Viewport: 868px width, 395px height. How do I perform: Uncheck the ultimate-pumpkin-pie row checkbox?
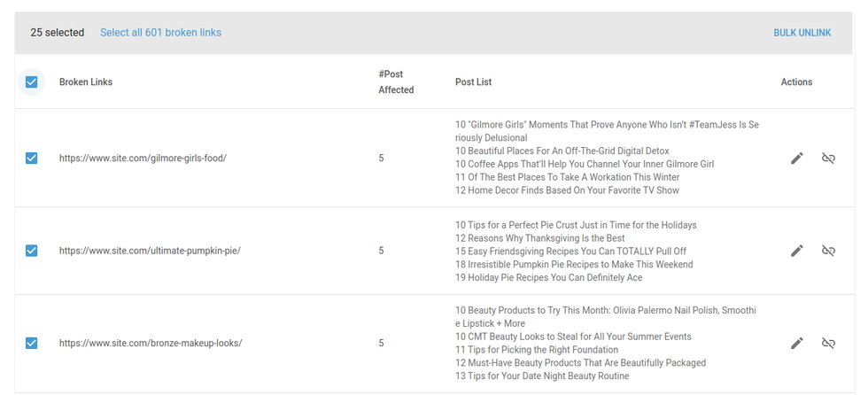point(32,251)
